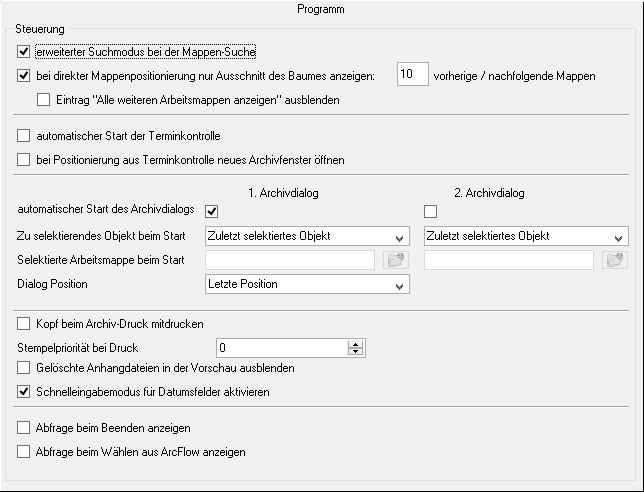Open 2. Archivdialog start object dropdown
The image size is (644, 492).
526,236
